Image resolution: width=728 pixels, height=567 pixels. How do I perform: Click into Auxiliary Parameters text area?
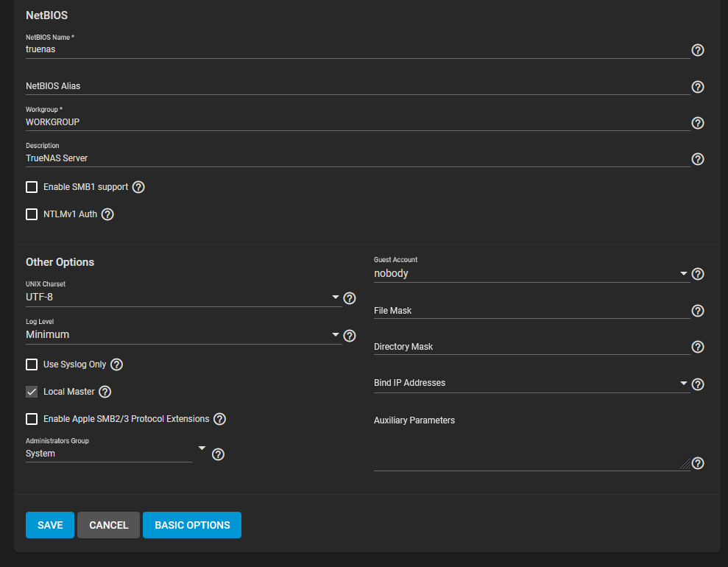[531, 443]
